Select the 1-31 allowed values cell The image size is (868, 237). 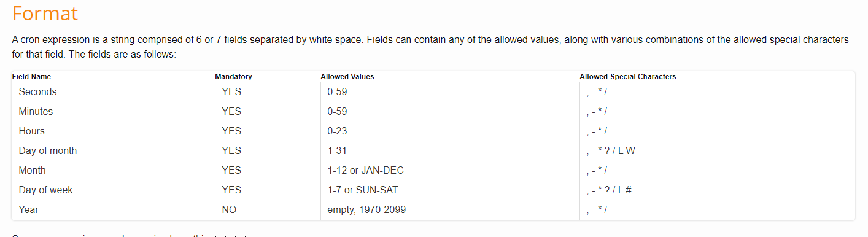click(x=338, y=151)
